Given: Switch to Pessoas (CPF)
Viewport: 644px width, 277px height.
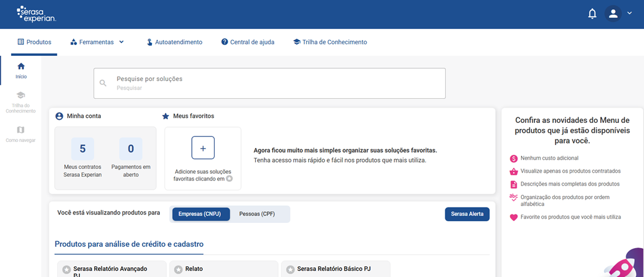Looking at the screenshot, I should [x=257, y=214].
